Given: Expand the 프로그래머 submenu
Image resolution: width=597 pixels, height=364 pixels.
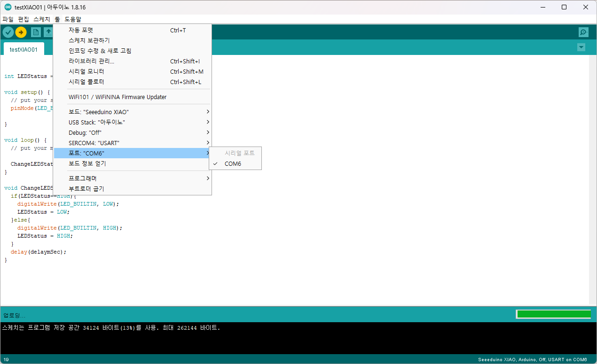Looking at the screenshot, I should pyautogui.click(x=132, y=178).
